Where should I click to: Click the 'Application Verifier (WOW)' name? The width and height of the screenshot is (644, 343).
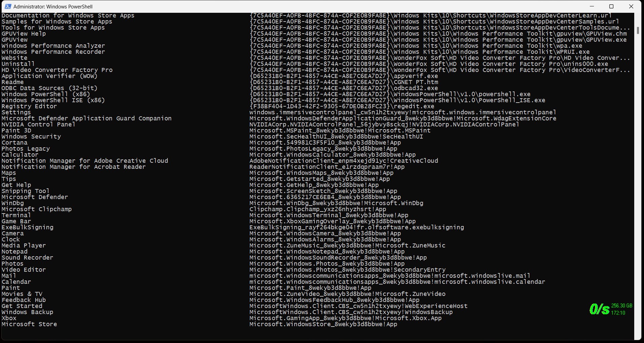point(50,76)
